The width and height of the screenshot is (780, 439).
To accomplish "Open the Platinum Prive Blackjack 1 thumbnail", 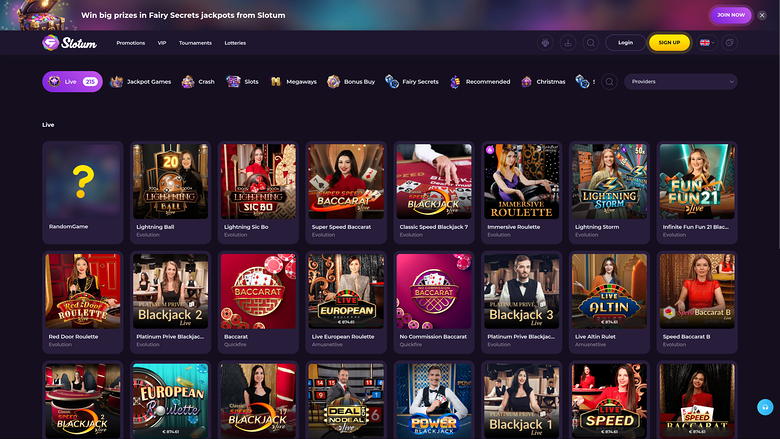I will (521, 401).
